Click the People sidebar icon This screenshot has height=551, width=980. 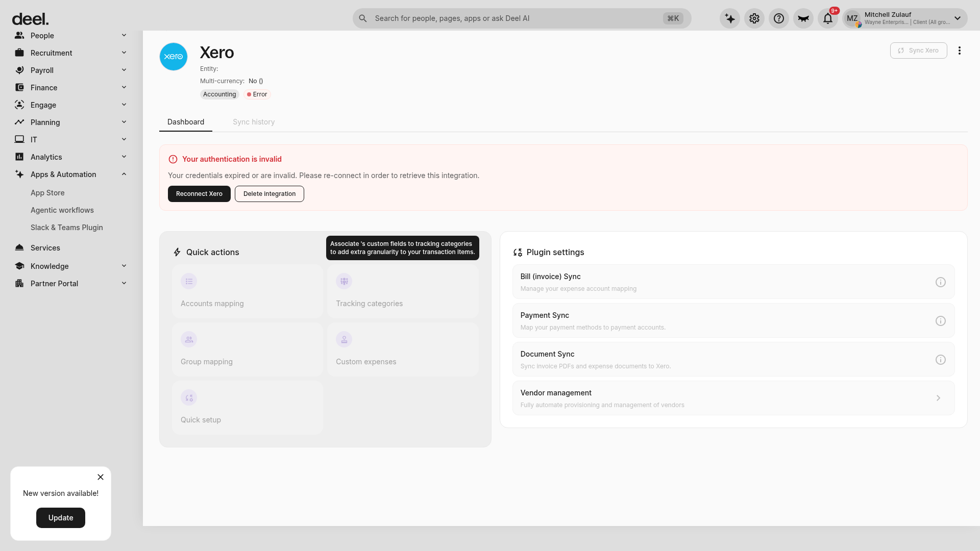[x=19, y=35]
